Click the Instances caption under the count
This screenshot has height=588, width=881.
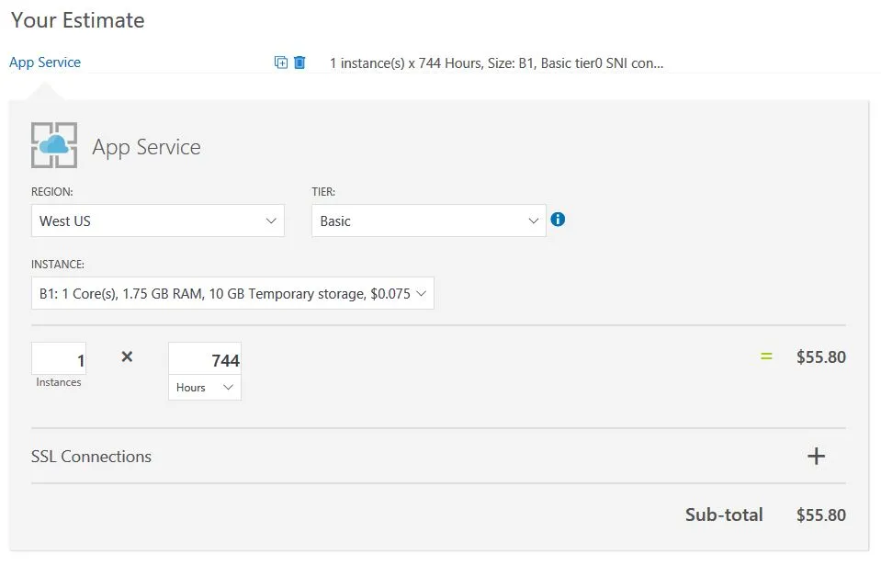point(59,382)
